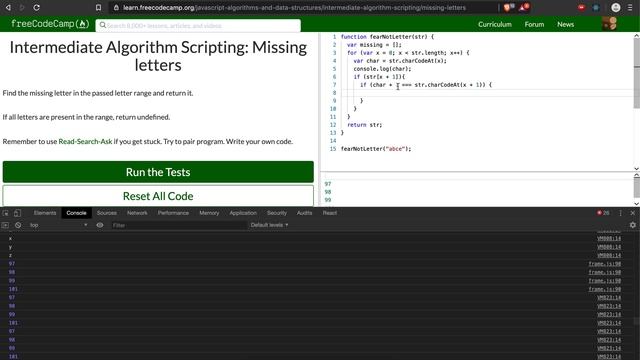Screen dimensions: 640x360
Task: Switch to the Memory tab
Action: [x=209, y=213]
